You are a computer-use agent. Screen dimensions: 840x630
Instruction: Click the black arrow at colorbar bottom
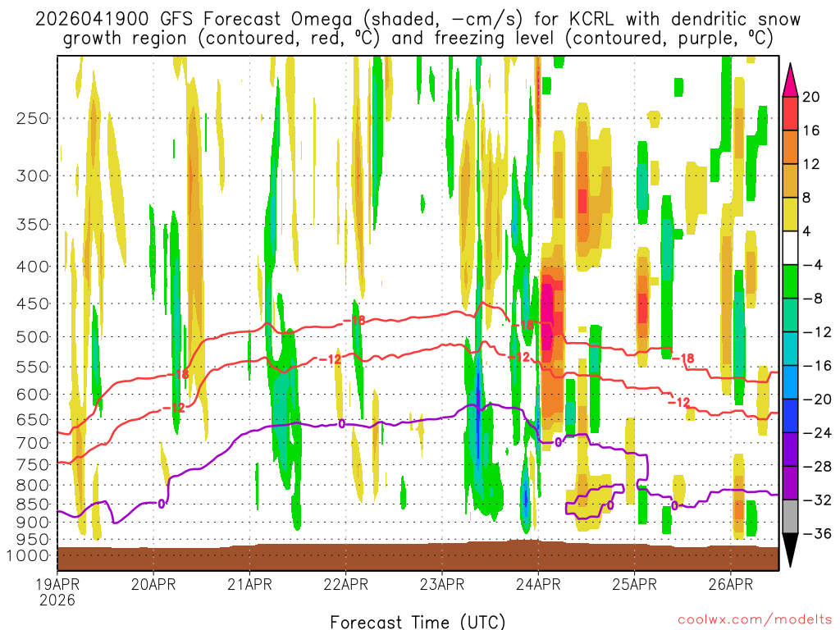coord(790,550)
